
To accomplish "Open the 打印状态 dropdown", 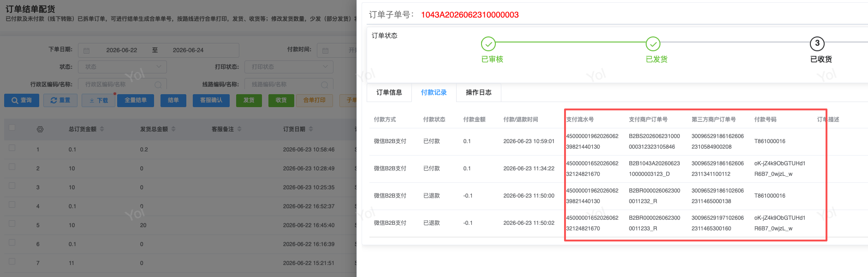I will pos(289,67).
